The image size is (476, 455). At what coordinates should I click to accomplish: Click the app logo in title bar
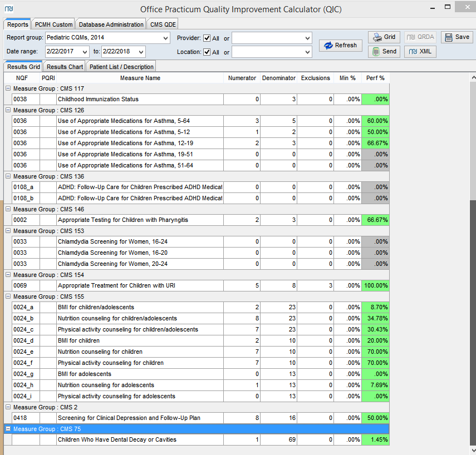pyautogui.click(x=8, y=9)
